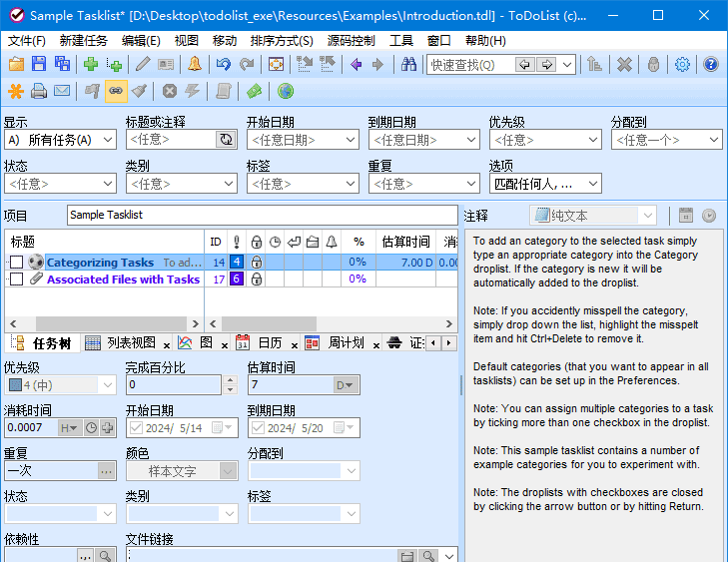Viewport: 728px width, 562px height.
Task: Toggle the due date checkbox
Action: [x=258, y=427]
